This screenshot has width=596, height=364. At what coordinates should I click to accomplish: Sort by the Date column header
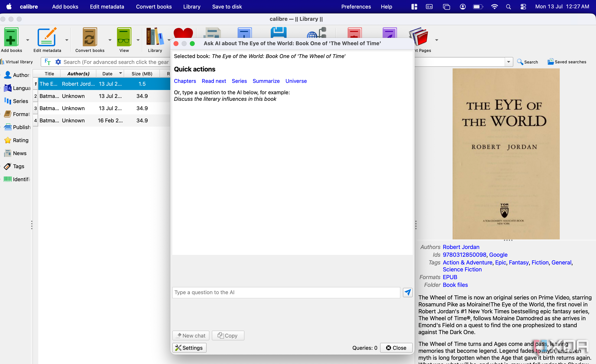coord(110,73)
